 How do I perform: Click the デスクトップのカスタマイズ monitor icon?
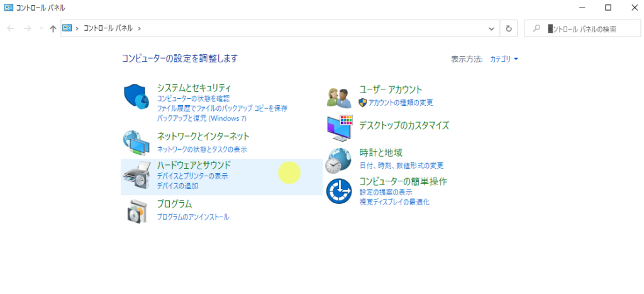pos(340,128)
